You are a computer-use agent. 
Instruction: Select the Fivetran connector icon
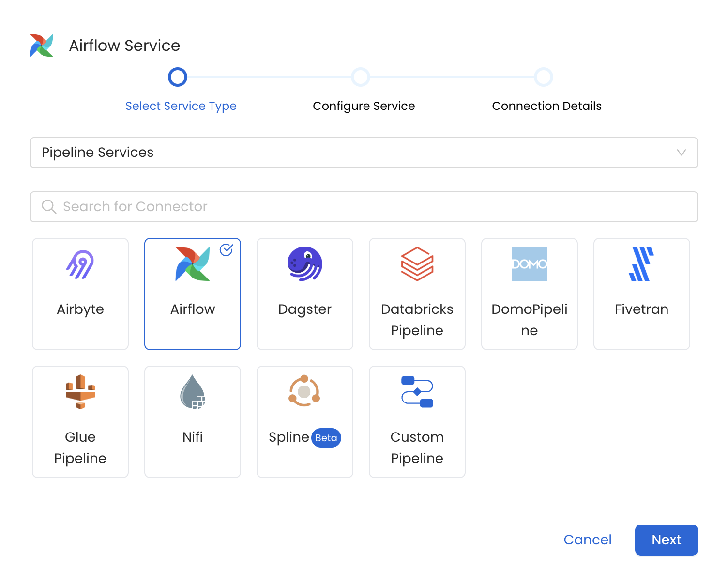(x=641, y=264)
